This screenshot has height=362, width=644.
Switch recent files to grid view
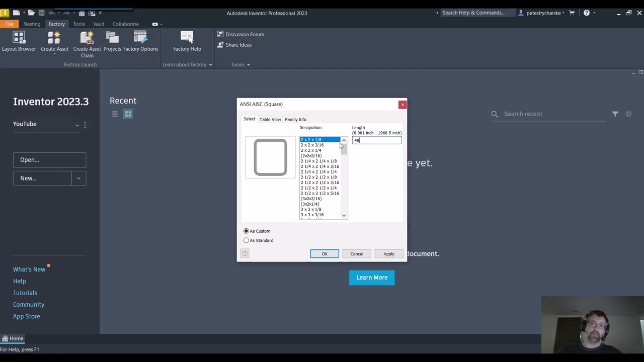pos(128,114)
